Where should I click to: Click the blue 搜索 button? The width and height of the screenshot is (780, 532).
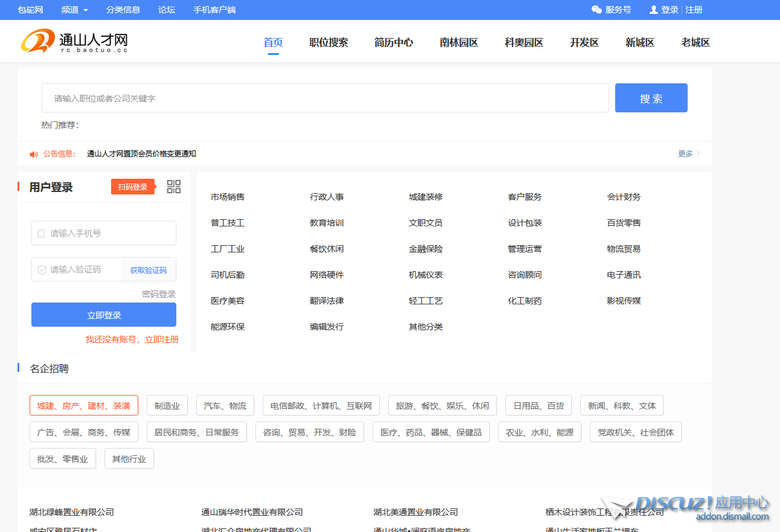pos(651,98)
